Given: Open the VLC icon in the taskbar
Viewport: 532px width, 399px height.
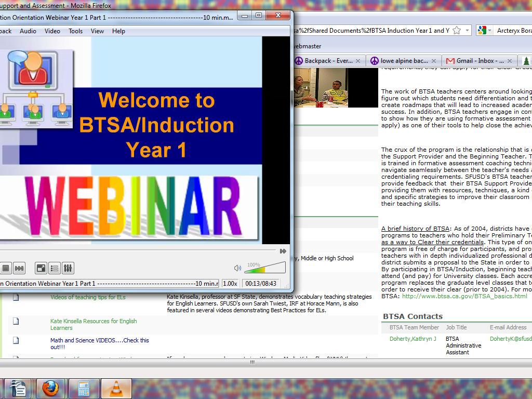Looking at the screenshot, I should click(116, 388).
